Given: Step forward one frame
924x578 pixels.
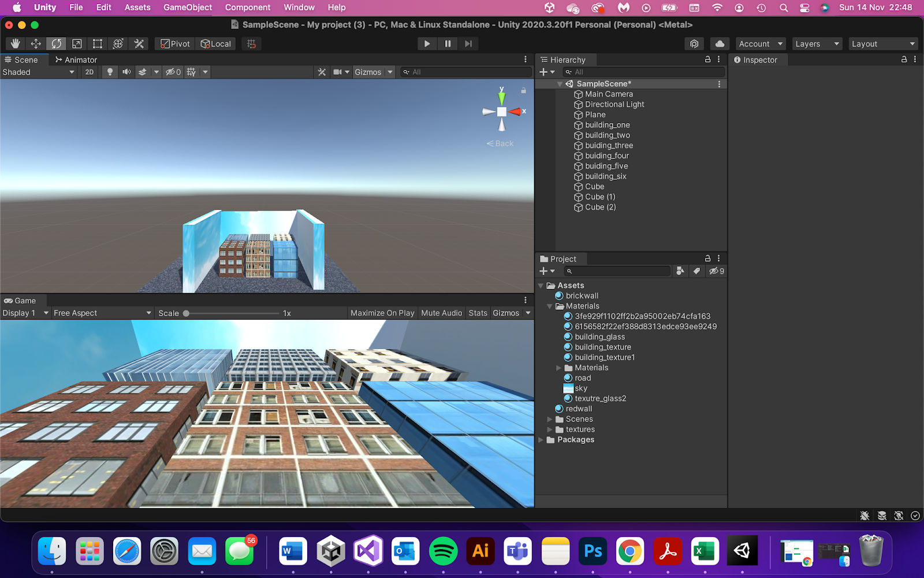Looking at the screenshot, I should point(468,44).
